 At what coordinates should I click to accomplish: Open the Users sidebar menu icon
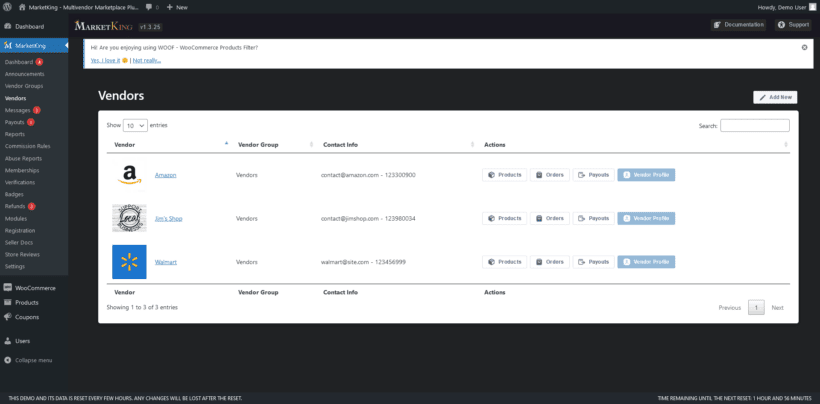8,341
